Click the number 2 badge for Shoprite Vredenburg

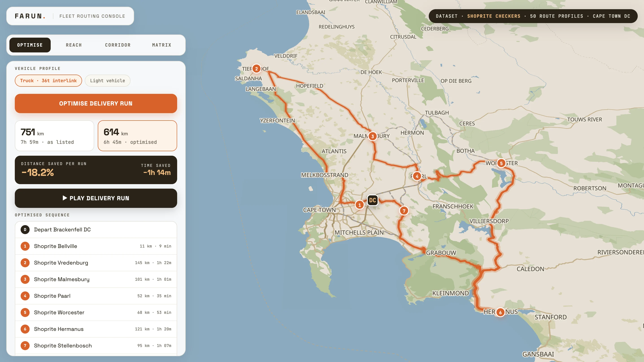click(x=25, y=263)
